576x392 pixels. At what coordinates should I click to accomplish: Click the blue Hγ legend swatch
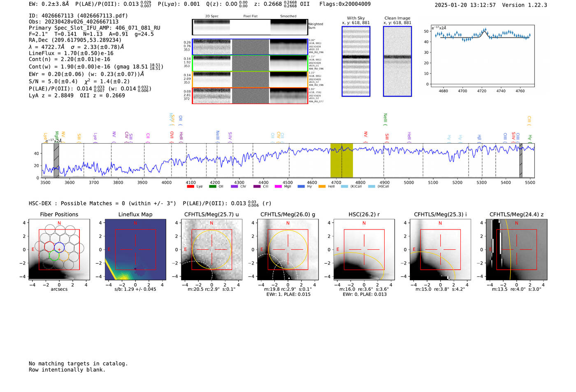(301, 186)
